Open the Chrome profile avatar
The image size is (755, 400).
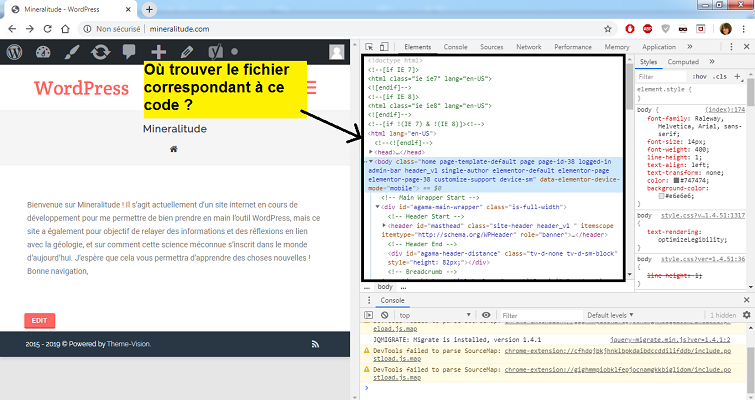click(x=726, y=29)
